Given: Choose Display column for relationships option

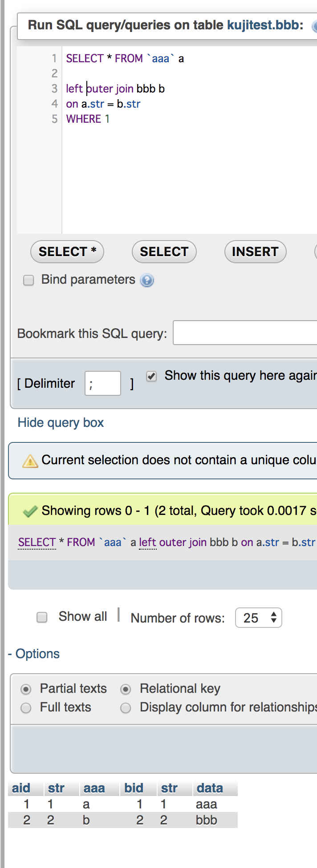Looking at the screenshot, I should pos(126,707).
